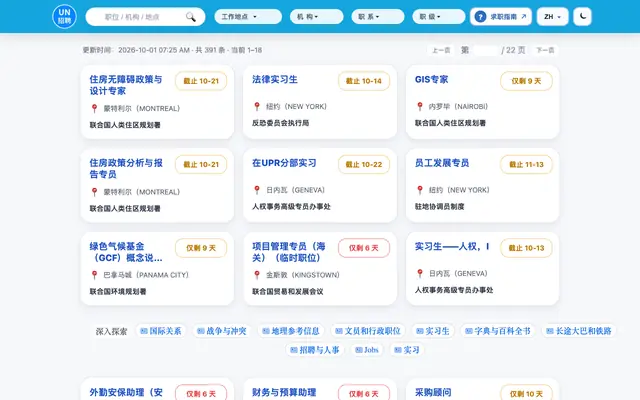
Task: Click 战争与冲突 topic tag
Action: tap(222, 331)
